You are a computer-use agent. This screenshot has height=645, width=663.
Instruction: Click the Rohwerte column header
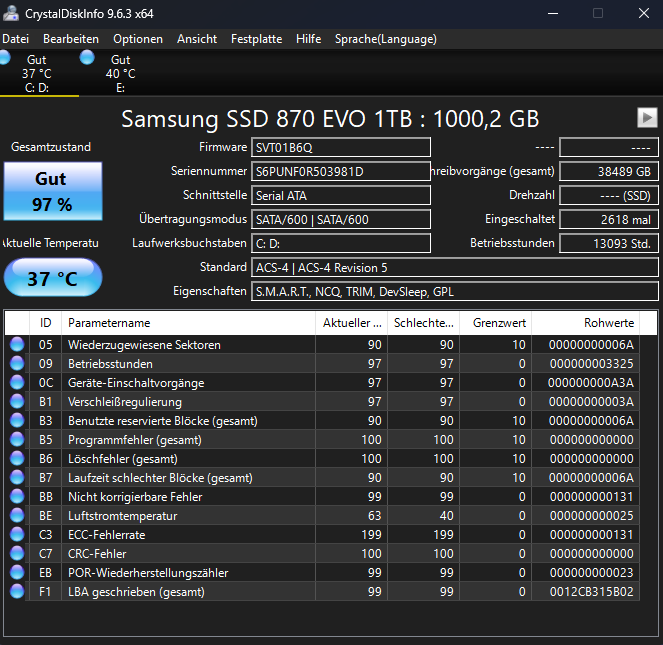coord(586,323)
